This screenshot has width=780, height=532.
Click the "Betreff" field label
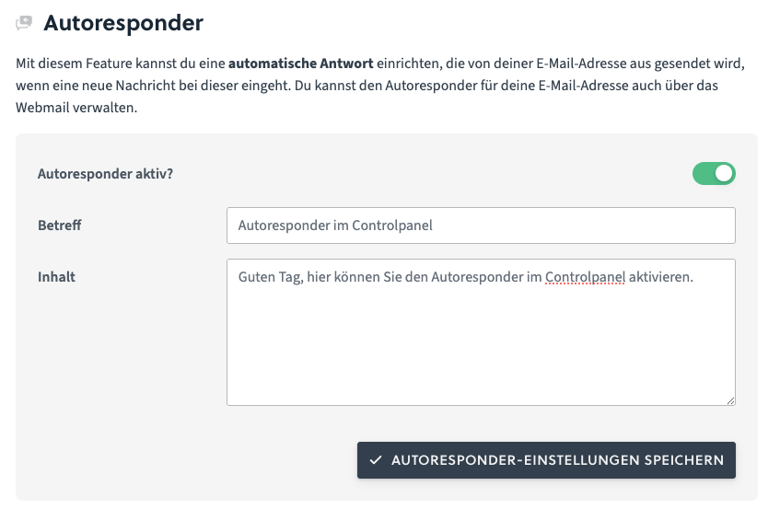pyautogui.click(x=60, y=225)
